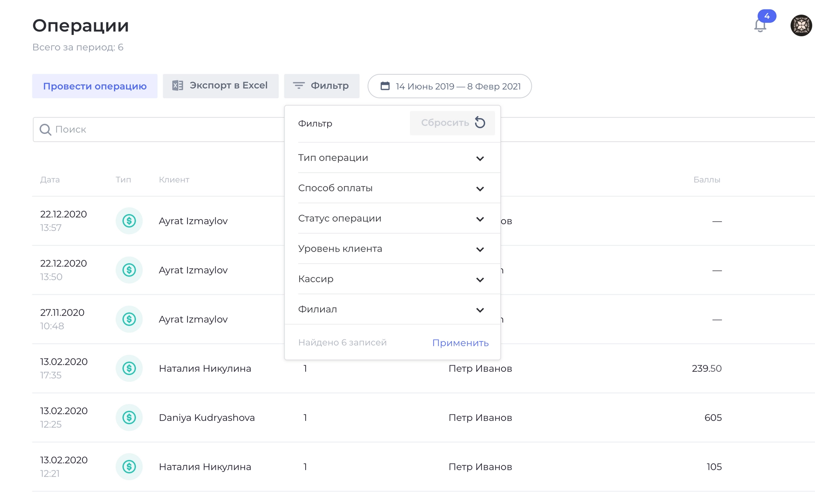Click client Ayrat Izmaylov in 13:57 row
815x504 pixels.
193,221
